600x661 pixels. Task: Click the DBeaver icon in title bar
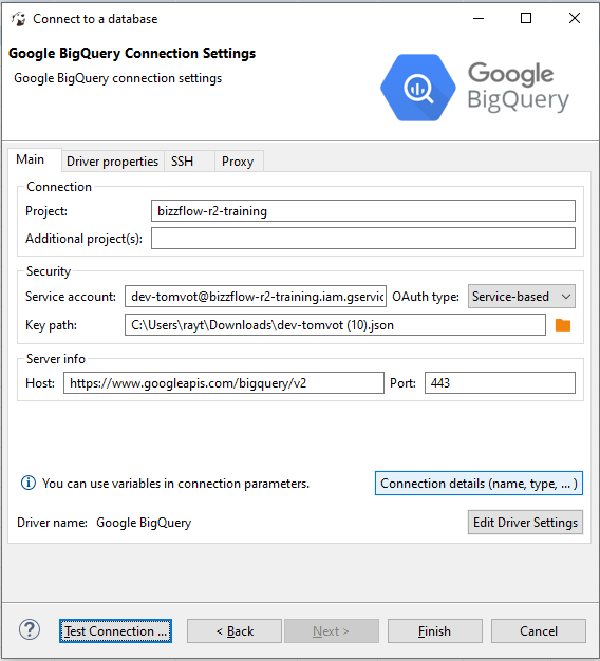tap(17, 18)
